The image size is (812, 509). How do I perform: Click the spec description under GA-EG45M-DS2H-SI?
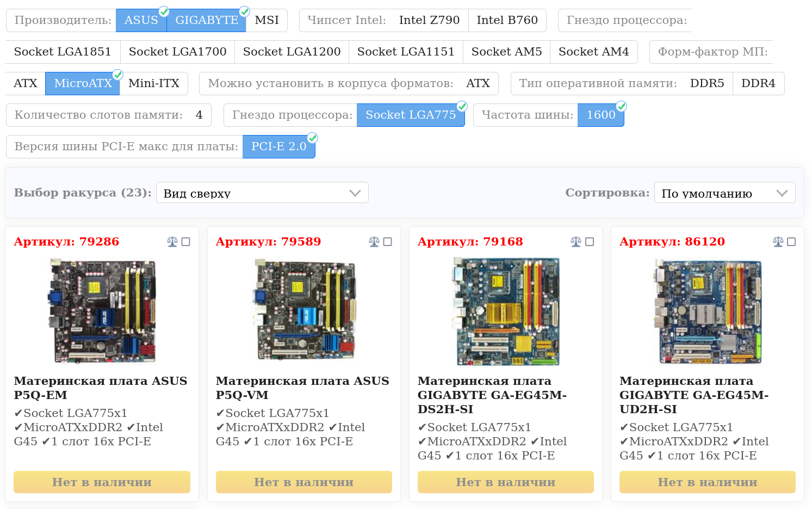492,441
